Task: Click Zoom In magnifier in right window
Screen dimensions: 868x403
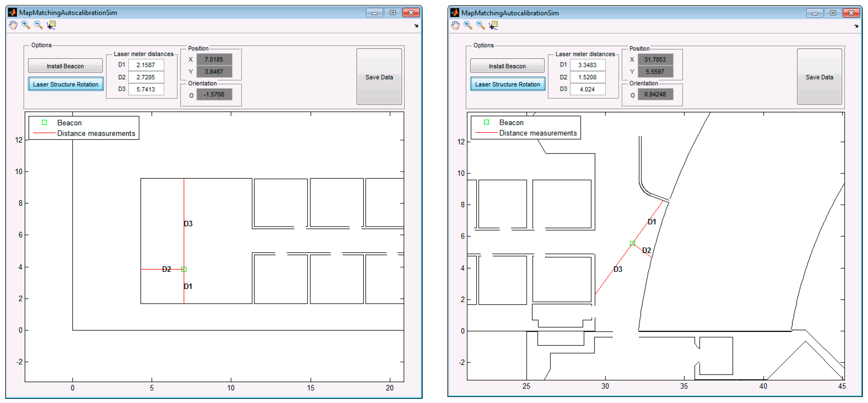Action: click(x=468, y=25)
